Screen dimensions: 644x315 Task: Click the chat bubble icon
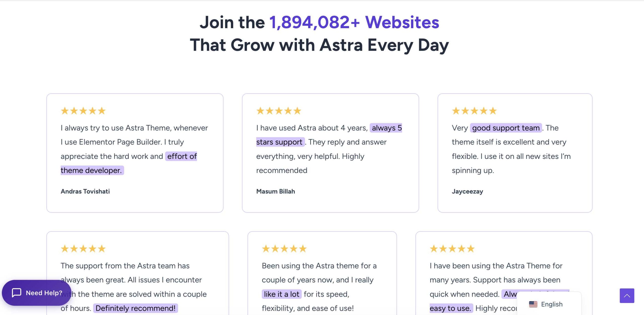coord(17,293)
